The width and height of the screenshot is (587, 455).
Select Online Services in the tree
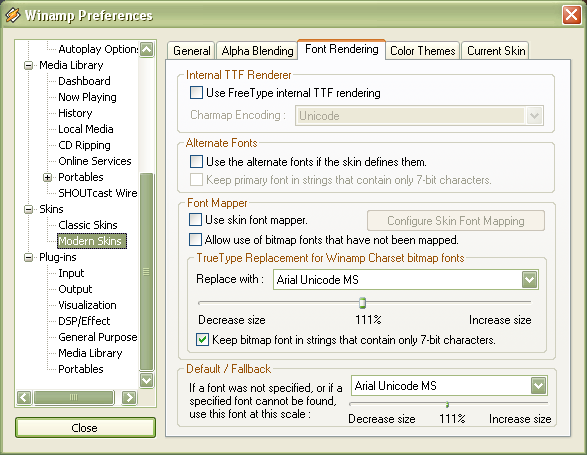(95, 161)
